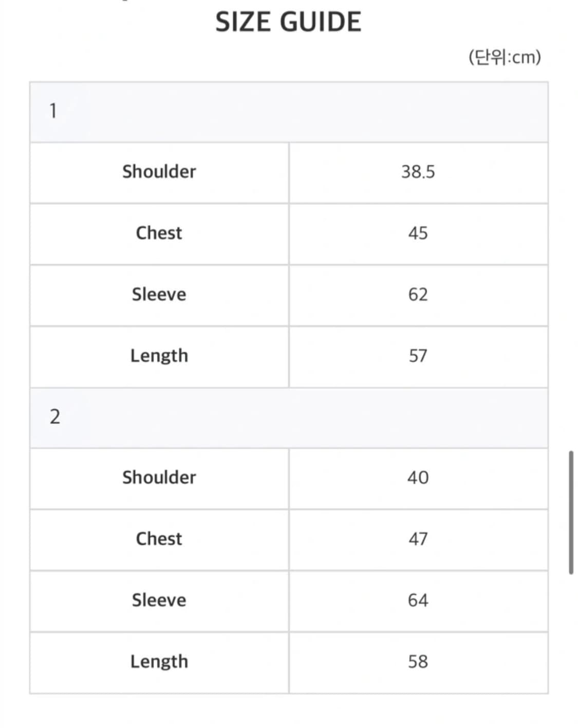
Task: Click the Chest label under size 1
Action: [x=159, y=233]
